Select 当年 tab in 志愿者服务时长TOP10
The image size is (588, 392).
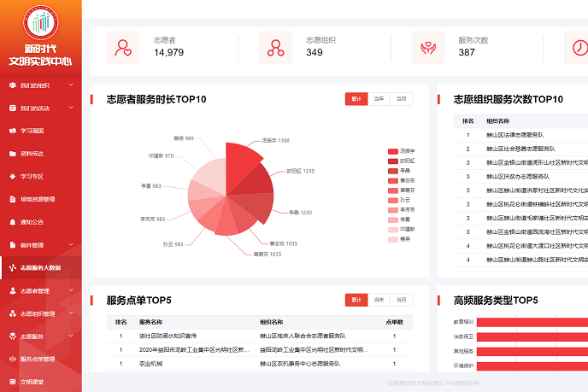[379, 99]
